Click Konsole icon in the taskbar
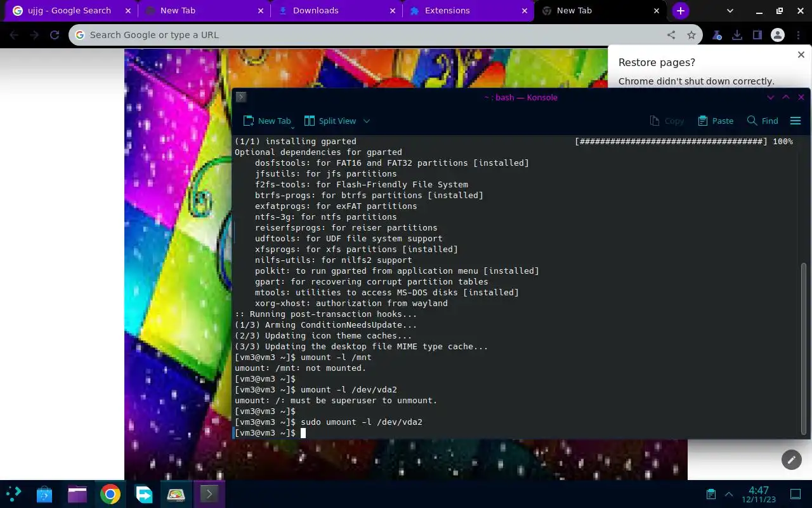The image size is (812, 508). (x=209, y=494)
